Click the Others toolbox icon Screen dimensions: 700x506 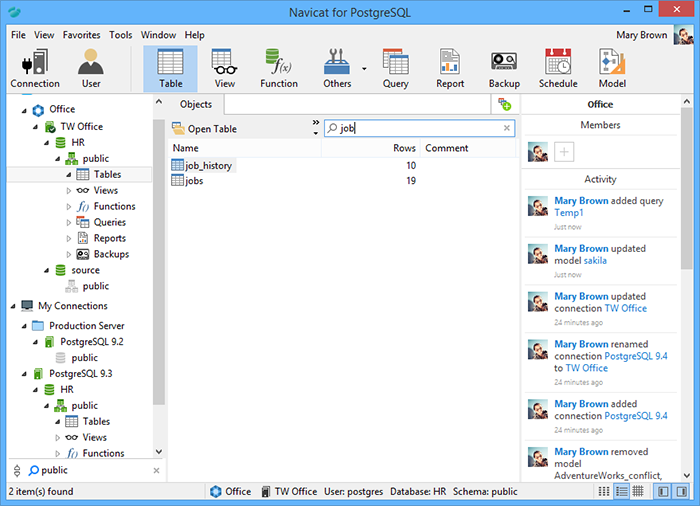tap(337, 69)
